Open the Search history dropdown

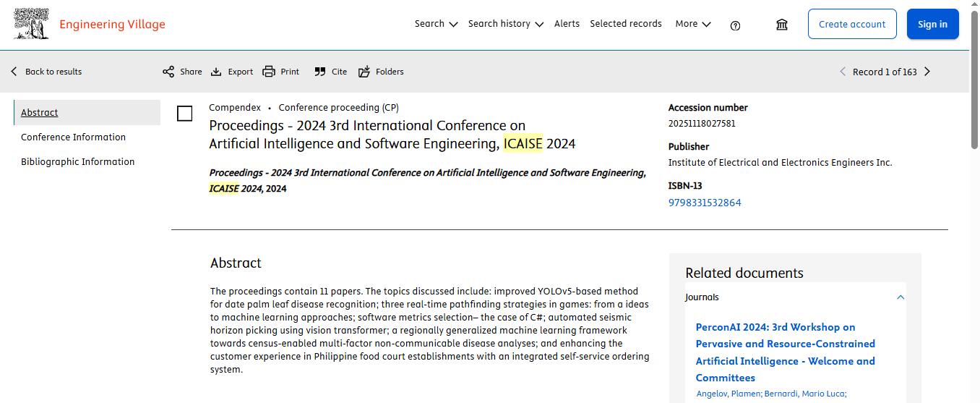click(x=505, y=24)
